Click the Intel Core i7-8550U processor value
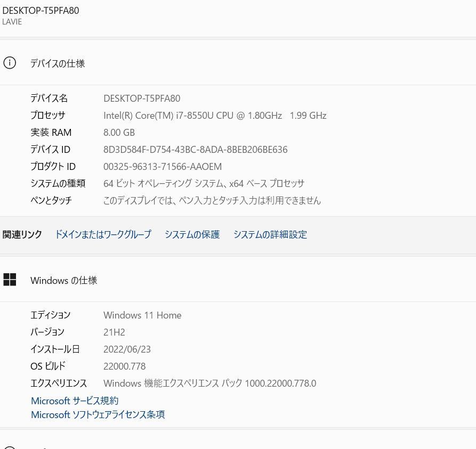 pos(215,115)
